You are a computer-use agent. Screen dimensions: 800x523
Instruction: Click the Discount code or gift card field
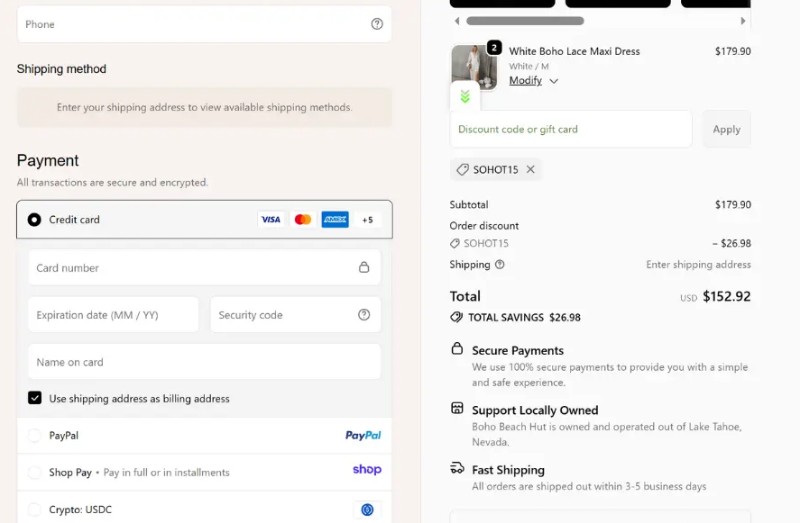tap(571, 129)
